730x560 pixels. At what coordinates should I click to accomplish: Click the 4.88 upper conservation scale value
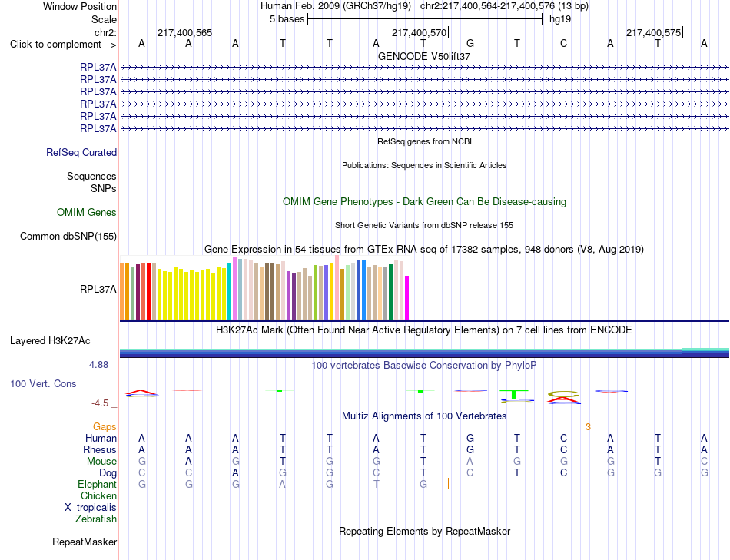[98, 365]
